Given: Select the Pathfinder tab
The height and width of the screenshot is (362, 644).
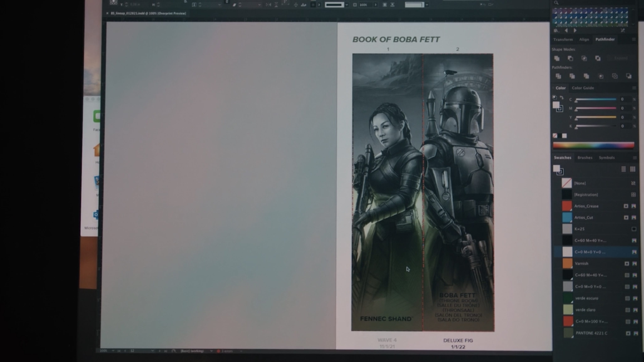Looking at the screenshot, I should 605,39.
